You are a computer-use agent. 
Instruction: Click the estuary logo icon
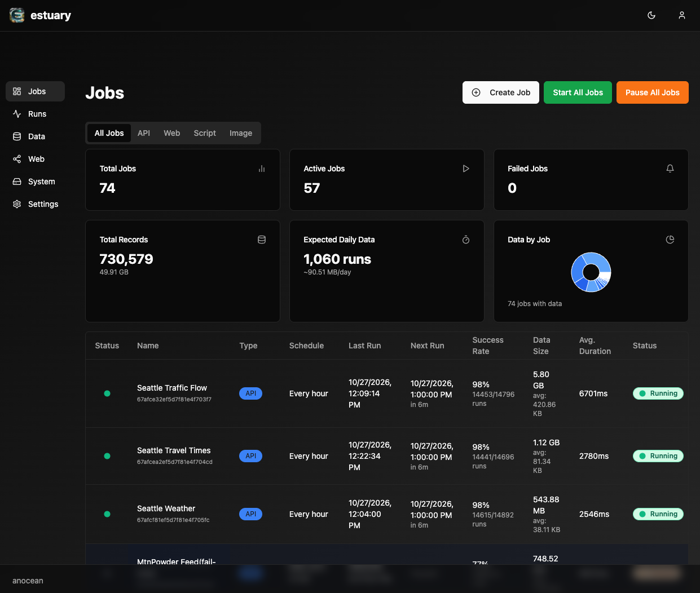click(x=17, y=15)
